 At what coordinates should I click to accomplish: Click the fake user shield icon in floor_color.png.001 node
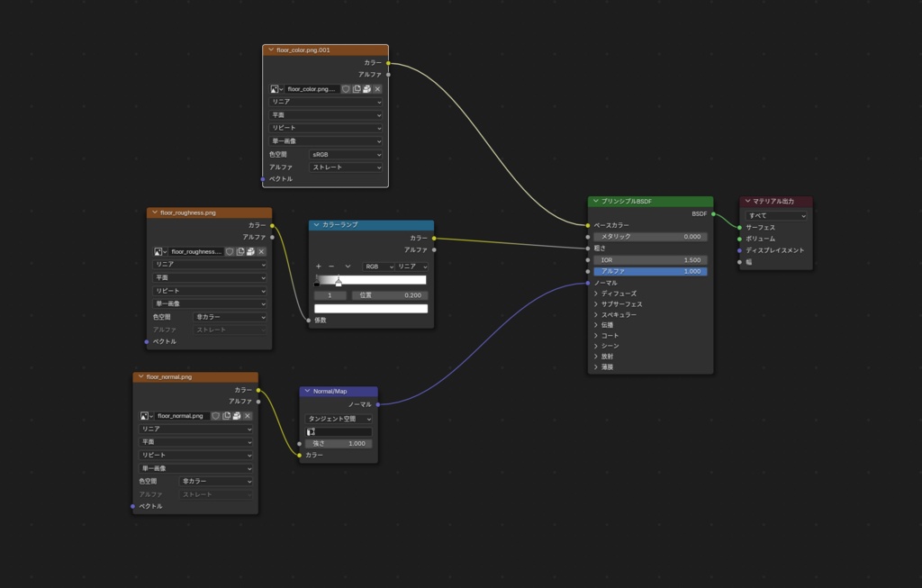pyautogui.click(x=346, y=89)
